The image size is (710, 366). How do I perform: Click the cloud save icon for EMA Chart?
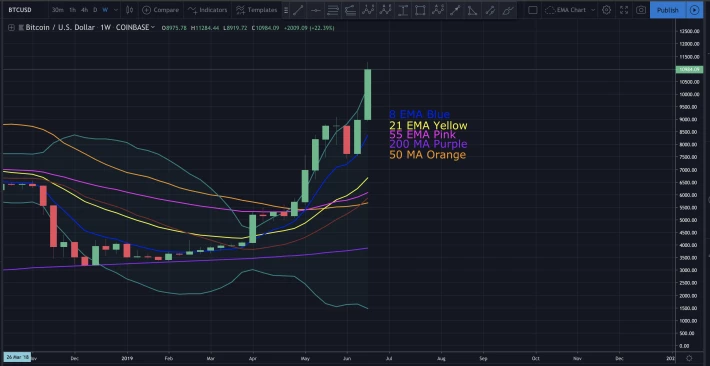coord(550,10)
